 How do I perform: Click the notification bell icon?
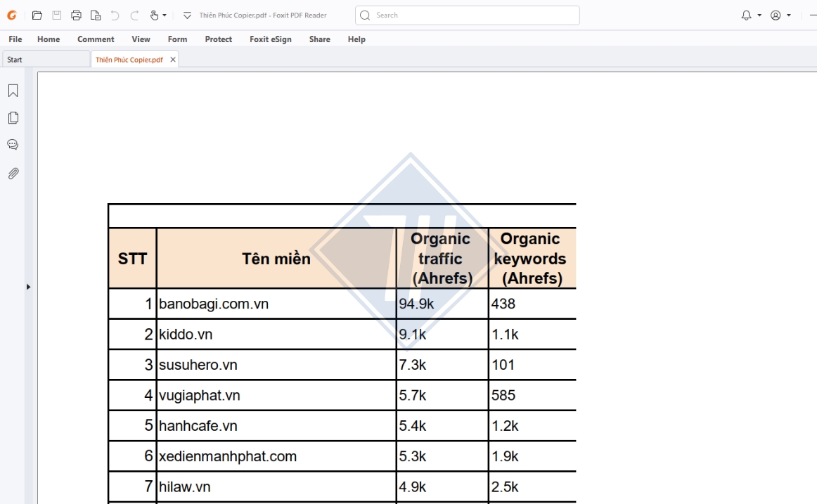747,15
